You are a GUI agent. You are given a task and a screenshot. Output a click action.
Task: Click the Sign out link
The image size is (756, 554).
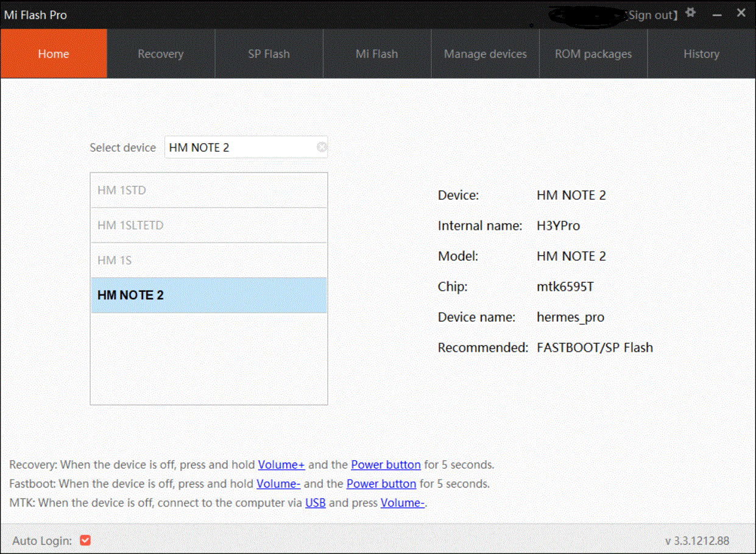[x=651, y=15]
